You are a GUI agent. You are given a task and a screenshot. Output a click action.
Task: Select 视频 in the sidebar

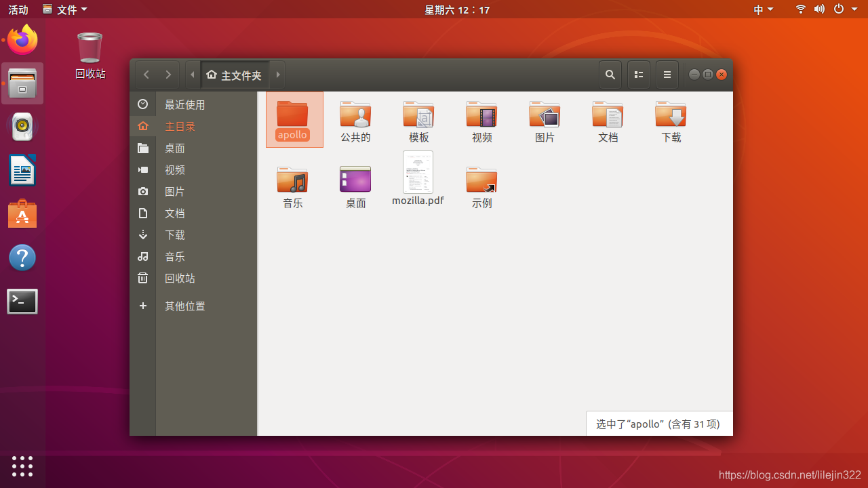click(x=193, y=169)
